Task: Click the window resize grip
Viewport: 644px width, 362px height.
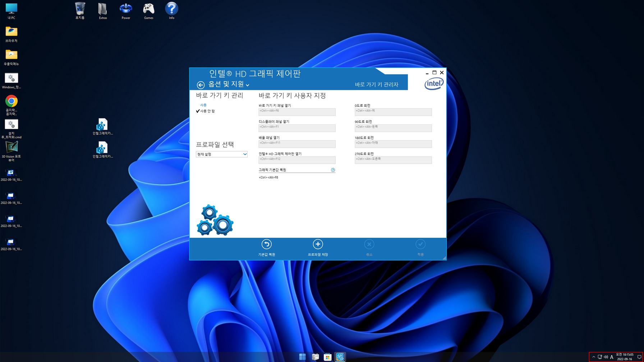Action: pos(444,258)
